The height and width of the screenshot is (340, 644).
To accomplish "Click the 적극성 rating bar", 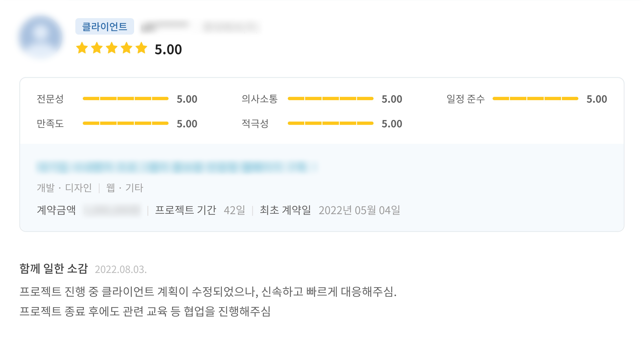I will pyautogui.click(x=330, y=123).
